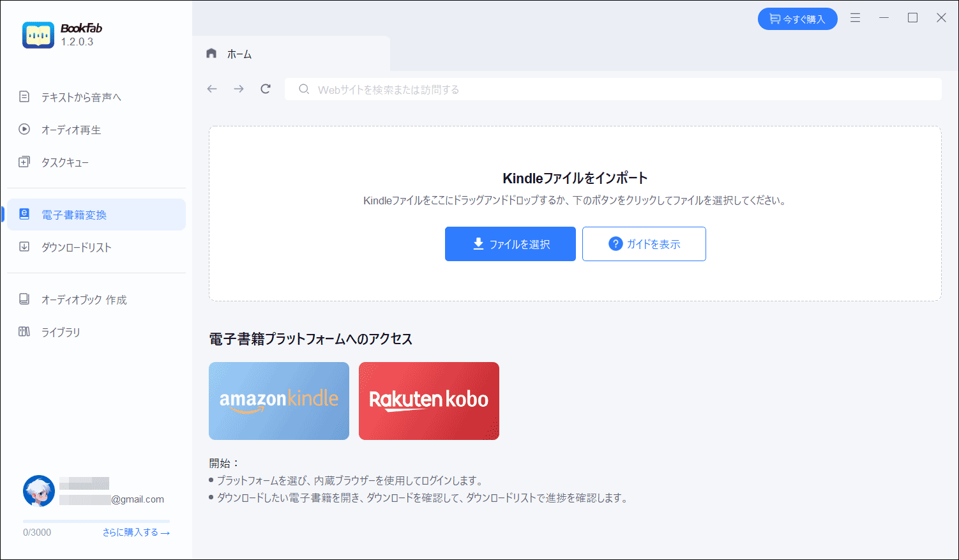Click the 電子書籍プラットフォームへのアクセス heading
This screenshot has height=560, width=959.
(x=311, y=338)
